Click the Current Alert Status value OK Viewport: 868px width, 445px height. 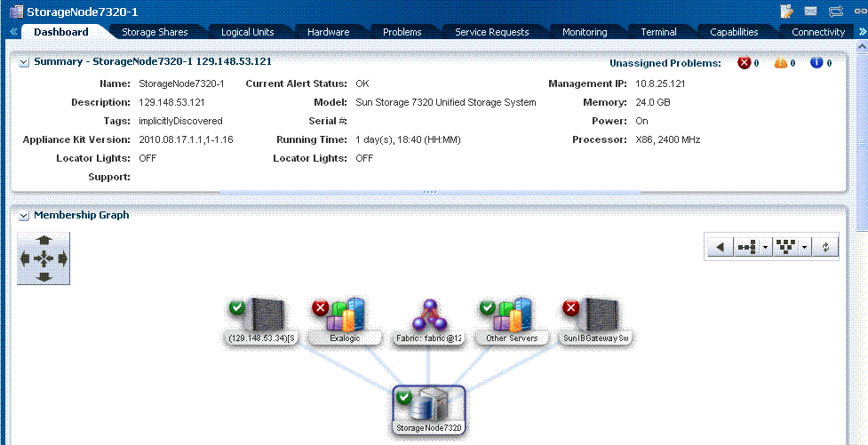362,84
